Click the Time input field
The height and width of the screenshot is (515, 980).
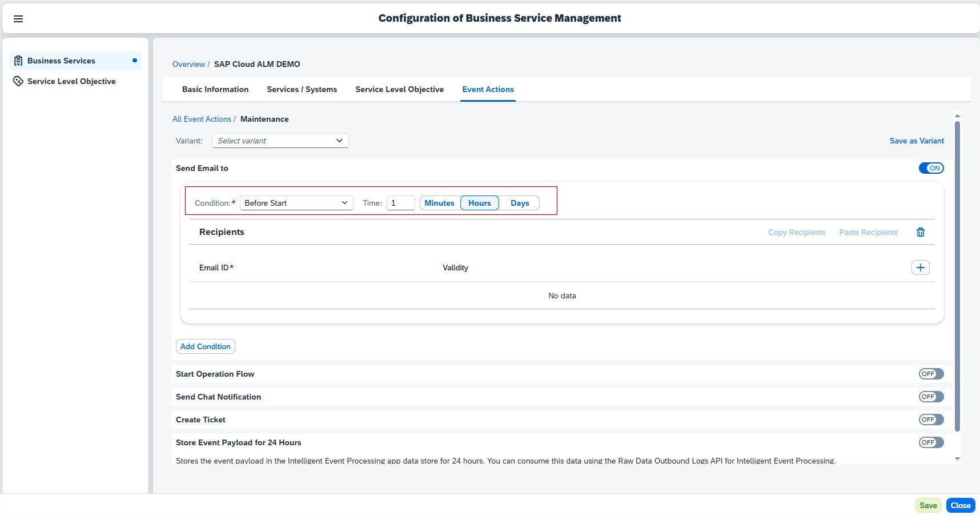coord(400,203)
